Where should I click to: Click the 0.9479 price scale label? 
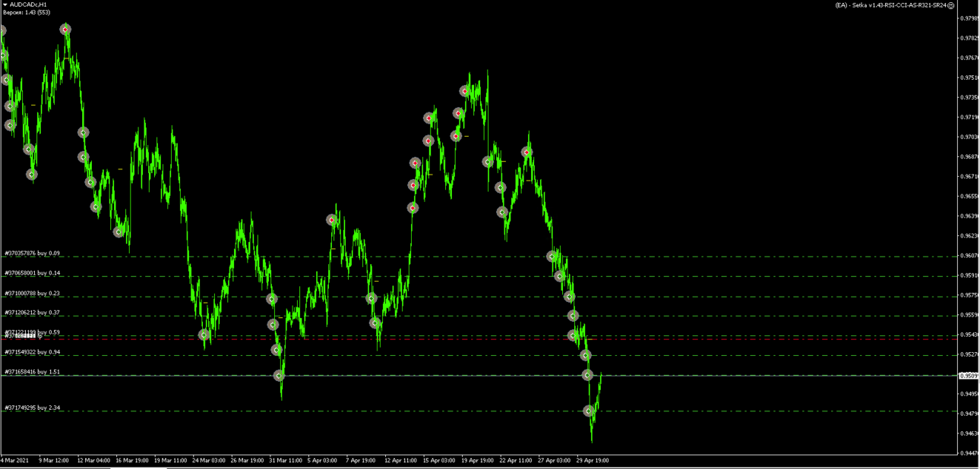[x=969, y=414]
